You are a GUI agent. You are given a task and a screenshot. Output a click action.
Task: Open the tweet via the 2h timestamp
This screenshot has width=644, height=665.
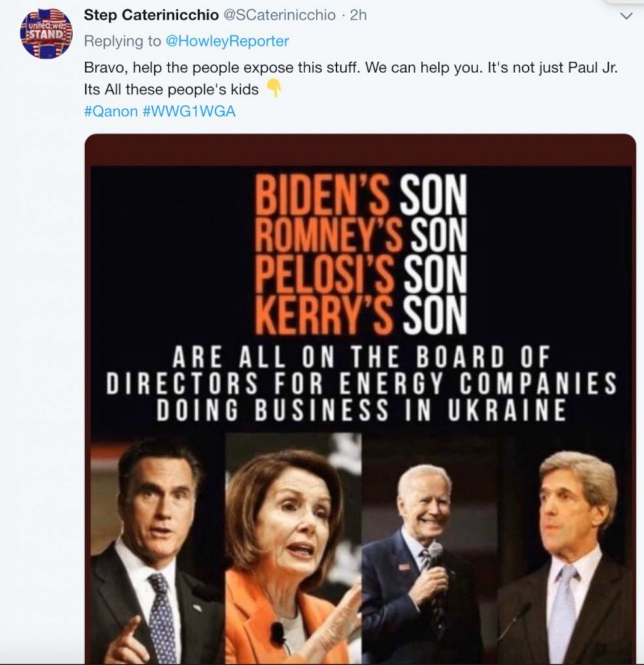(358, 15)
